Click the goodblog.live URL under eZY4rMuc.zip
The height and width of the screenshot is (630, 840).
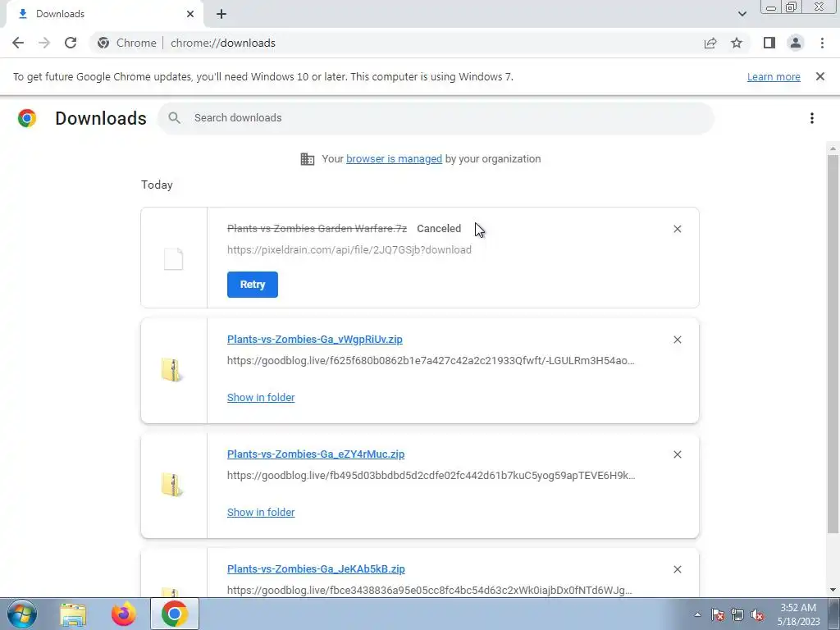point(431,476)
